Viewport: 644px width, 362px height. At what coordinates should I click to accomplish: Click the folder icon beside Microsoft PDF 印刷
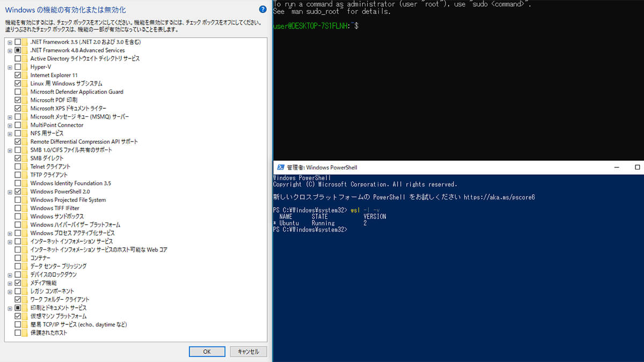tap(26, 100)
